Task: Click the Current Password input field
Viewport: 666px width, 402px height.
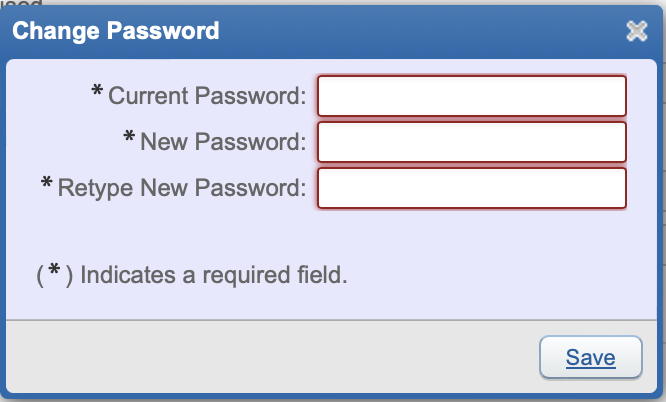Action: coord(471,96)
